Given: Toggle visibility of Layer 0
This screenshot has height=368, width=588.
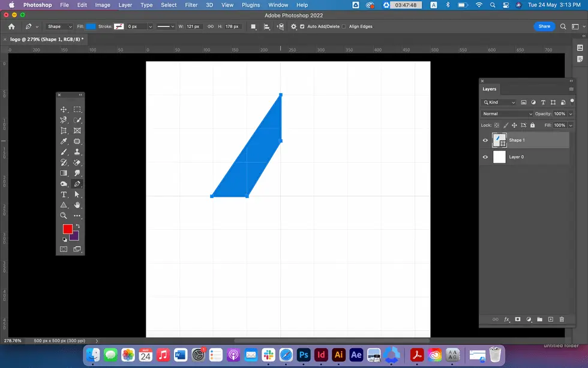Looking at the screenshot, I should 485,157.
